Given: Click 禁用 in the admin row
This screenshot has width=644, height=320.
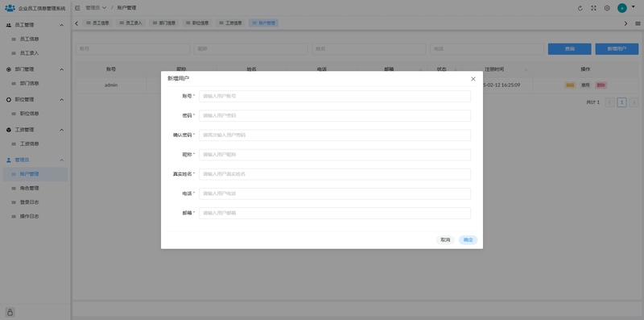Looking at the screenshot, I should coord(585,85).
